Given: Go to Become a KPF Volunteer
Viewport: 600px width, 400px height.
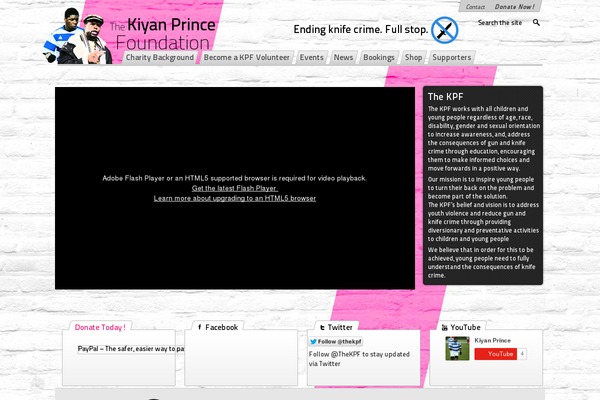Looking at the screenshot, I should [x=246, y=57].
